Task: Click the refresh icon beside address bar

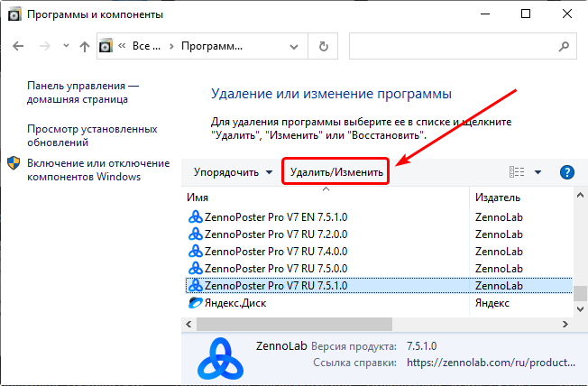Action: click(322, 46)
